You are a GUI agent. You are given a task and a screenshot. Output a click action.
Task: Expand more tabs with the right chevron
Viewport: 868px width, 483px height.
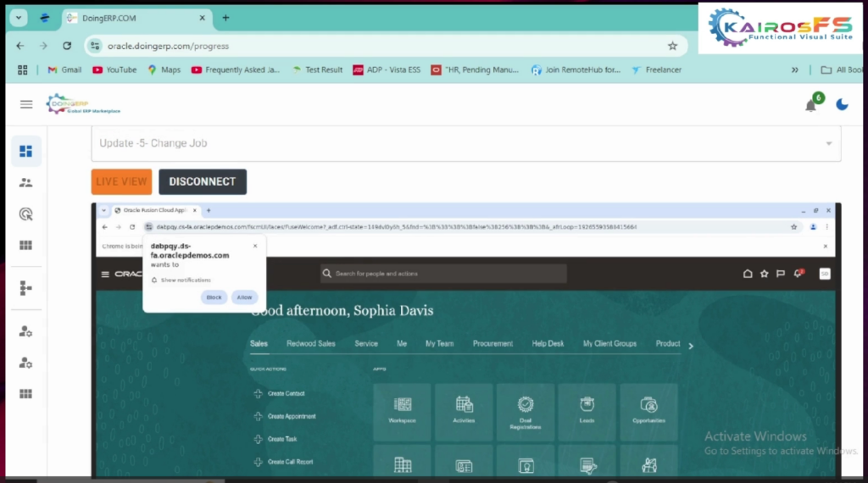pyautogui.click(x=691, y=346)
